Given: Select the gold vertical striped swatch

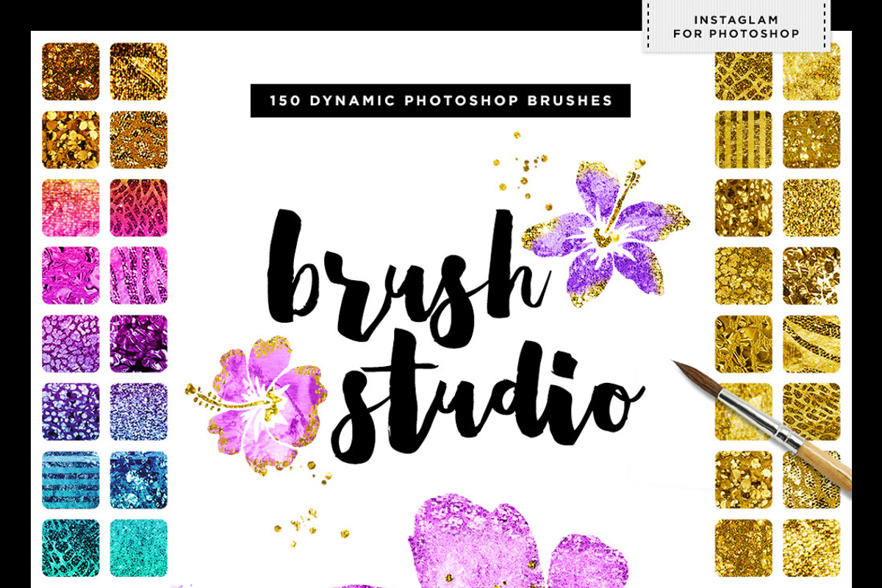Looking at the screenshot, I should coord(744,140).
